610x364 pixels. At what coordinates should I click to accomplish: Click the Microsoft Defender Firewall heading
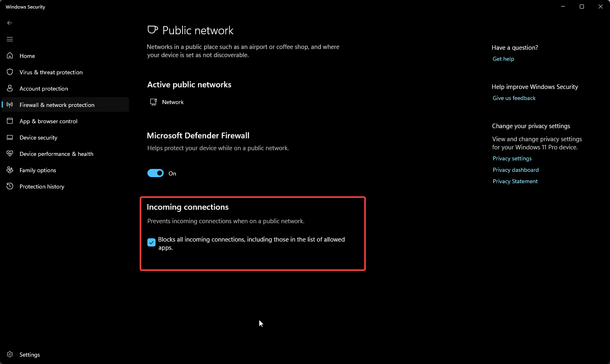click(x=198, y=135)
